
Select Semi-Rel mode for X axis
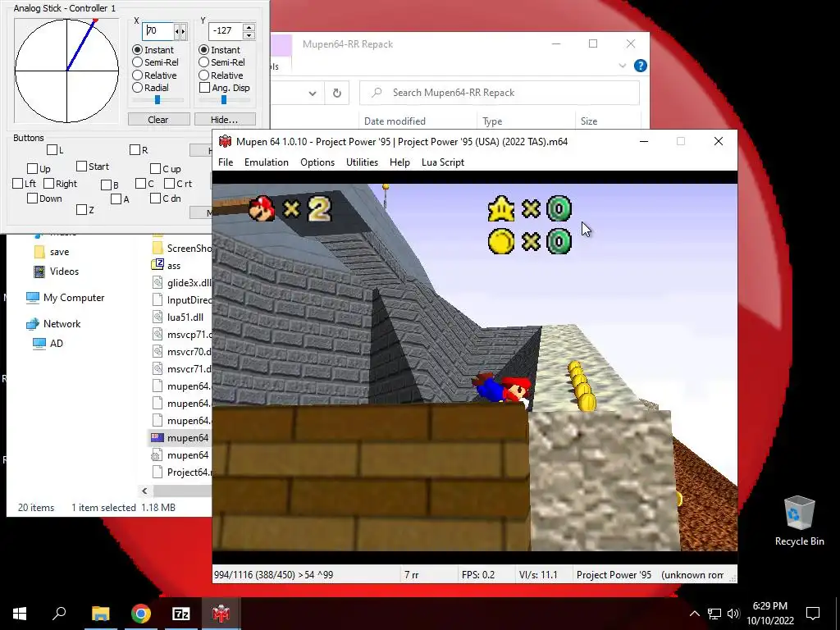click(x=138, y=62)
